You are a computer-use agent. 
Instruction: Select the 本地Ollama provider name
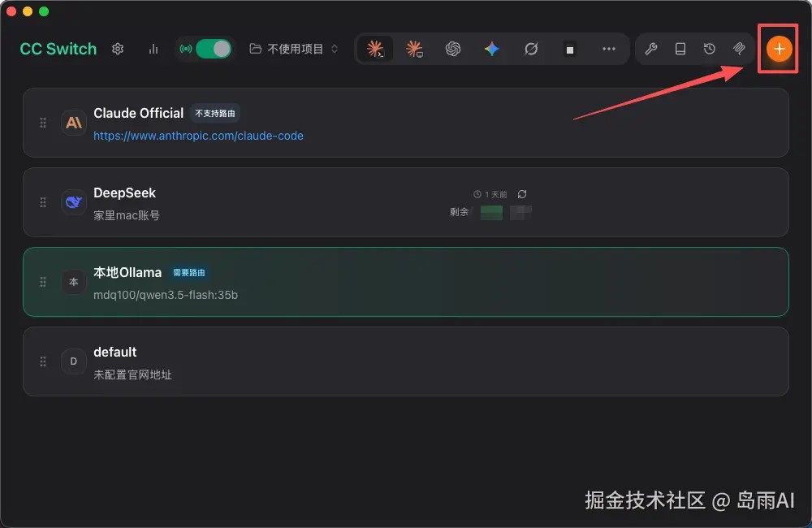point(127,273)
